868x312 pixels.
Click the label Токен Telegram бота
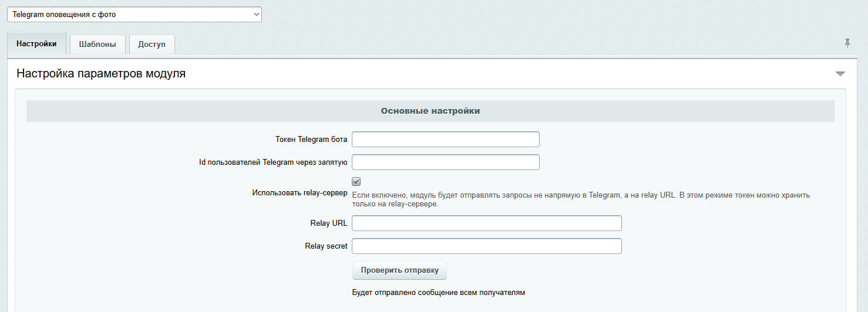[x=311, y=140]
